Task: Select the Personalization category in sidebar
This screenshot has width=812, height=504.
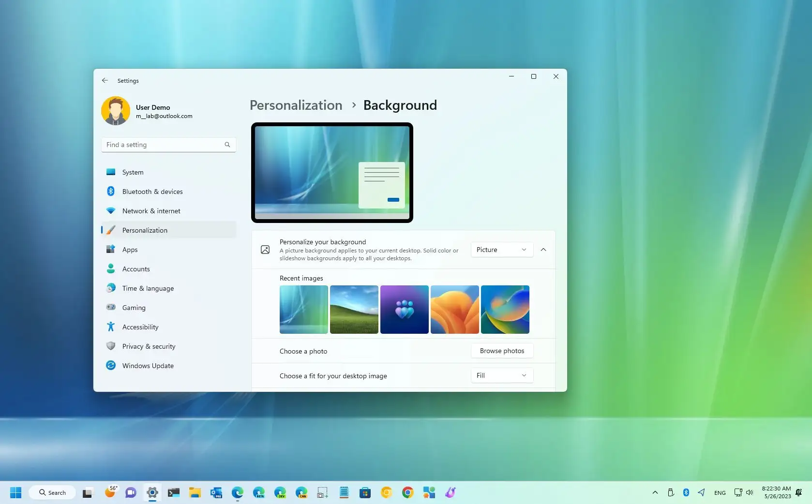Action: click(168, 230)
